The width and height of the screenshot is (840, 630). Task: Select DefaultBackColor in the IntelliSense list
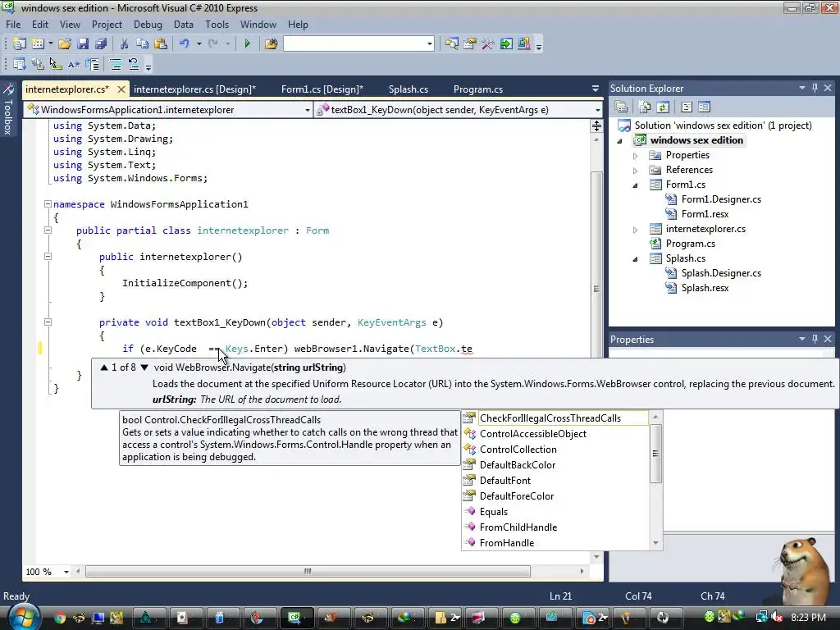point(555,465)
